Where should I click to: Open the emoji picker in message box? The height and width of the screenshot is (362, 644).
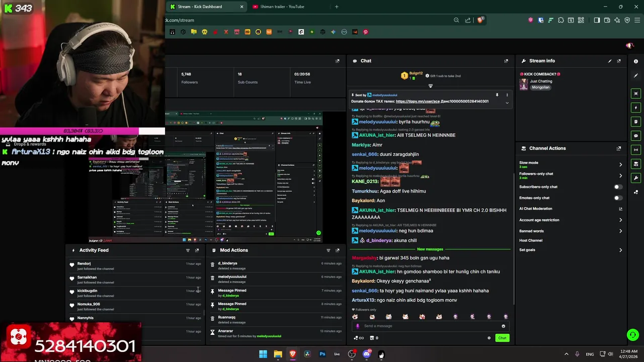click(x=503, y=326)
